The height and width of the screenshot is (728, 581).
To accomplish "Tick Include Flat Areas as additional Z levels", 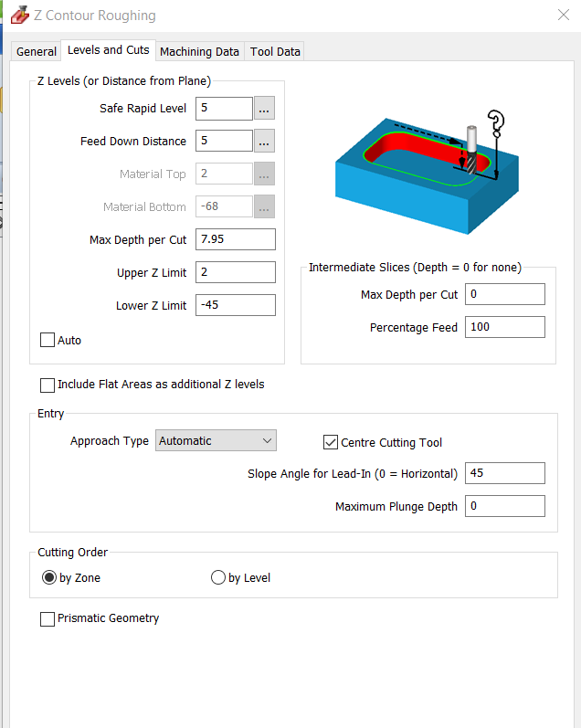I will (x=48, y=385).
